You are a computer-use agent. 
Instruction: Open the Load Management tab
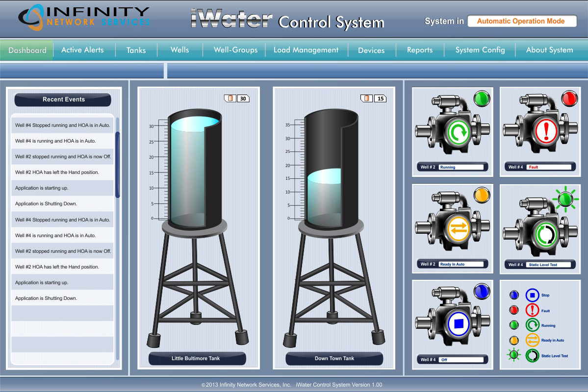(306, 50)
